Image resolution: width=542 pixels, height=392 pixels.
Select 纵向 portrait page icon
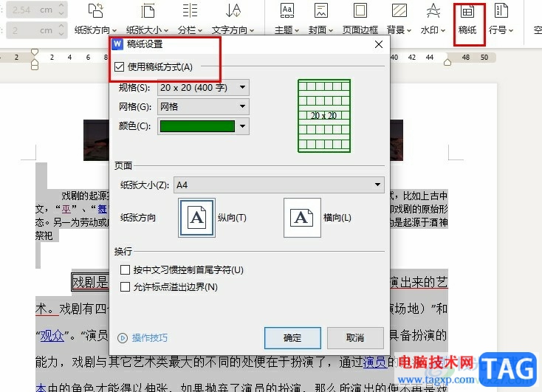pos(196,218)
